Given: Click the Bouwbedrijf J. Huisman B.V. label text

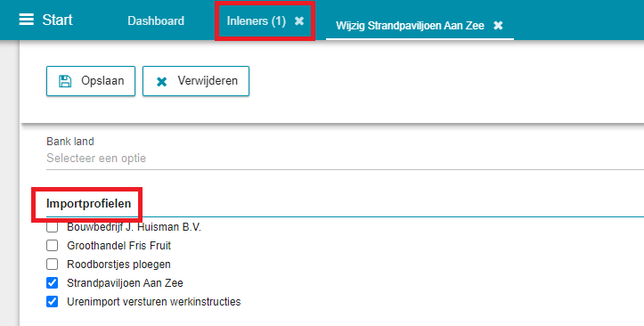Looking at the screenshot, I should (x=135, y=226).
